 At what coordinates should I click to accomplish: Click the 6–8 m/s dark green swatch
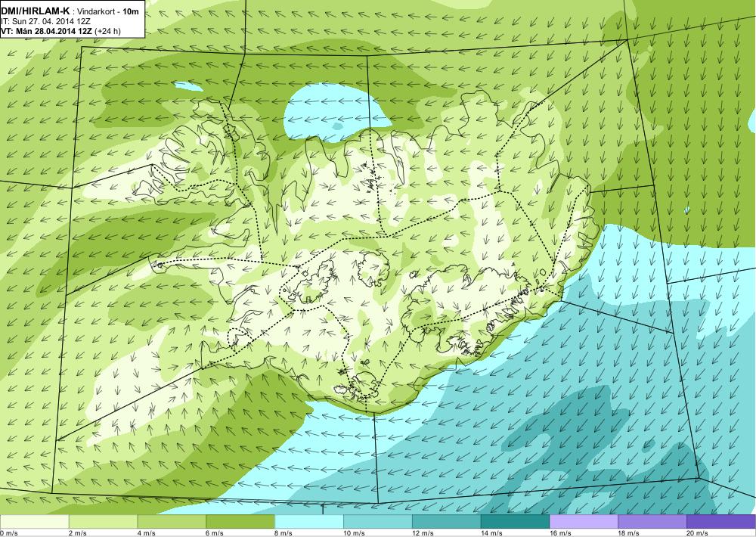coord(240,522)
